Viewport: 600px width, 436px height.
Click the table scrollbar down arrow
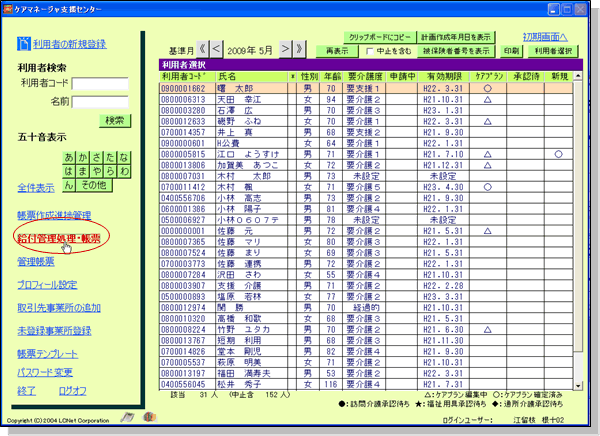(578, 386)
